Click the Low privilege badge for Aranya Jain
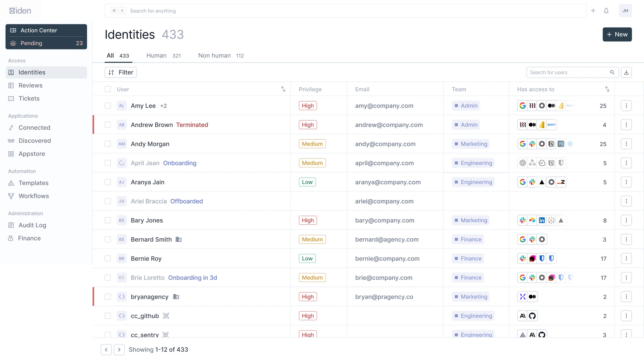The image size is (644, 362). [x=307, y=182]
